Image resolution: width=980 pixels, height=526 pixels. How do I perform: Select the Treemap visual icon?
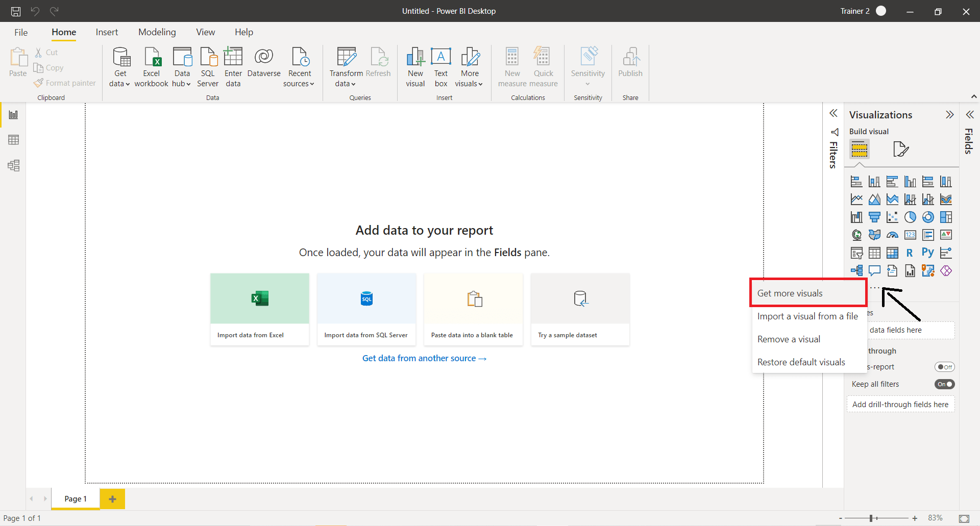click(946, 217)
